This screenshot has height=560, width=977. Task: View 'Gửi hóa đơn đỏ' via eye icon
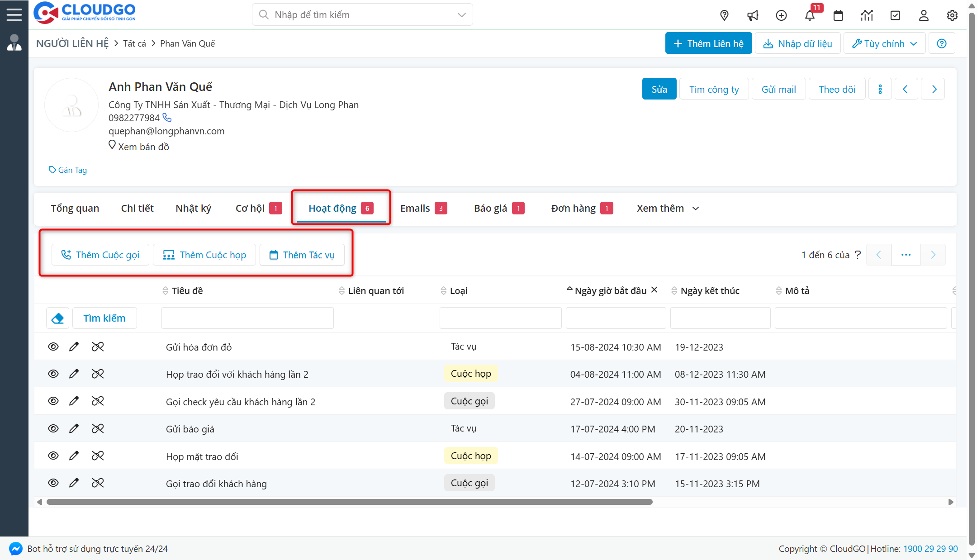point(53,346)
